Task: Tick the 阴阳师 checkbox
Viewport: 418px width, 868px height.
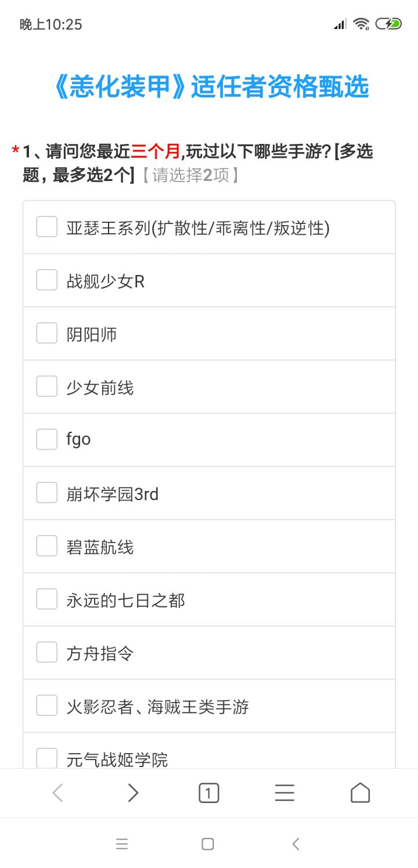Action: (x=47, y=334)
